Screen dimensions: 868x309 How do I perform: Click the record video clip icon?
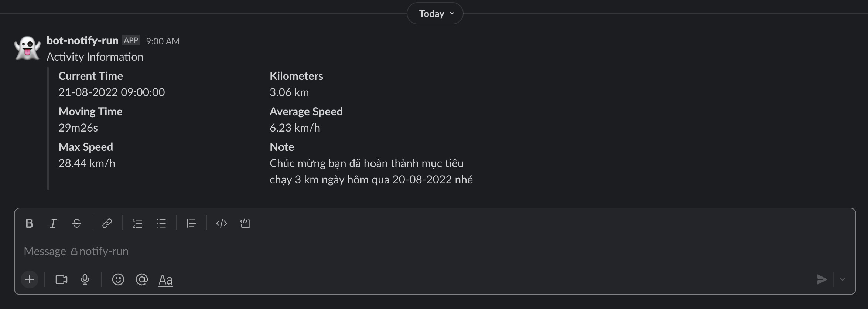tap(61, 279)
